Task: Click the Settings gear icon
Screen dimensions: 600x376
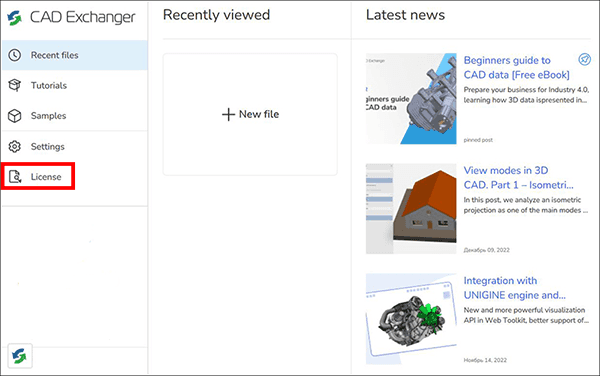Action: point(15,146)
